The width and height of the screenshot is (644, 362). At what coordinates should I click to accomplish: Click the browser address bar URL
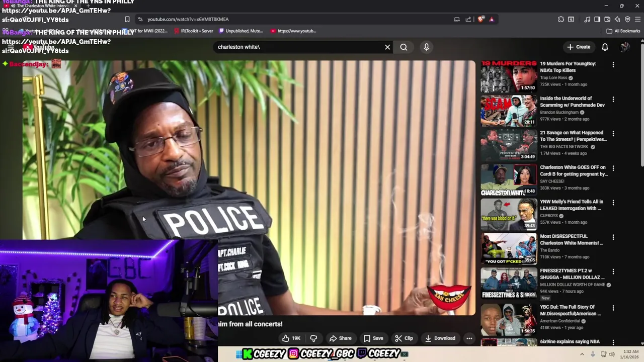188,19
